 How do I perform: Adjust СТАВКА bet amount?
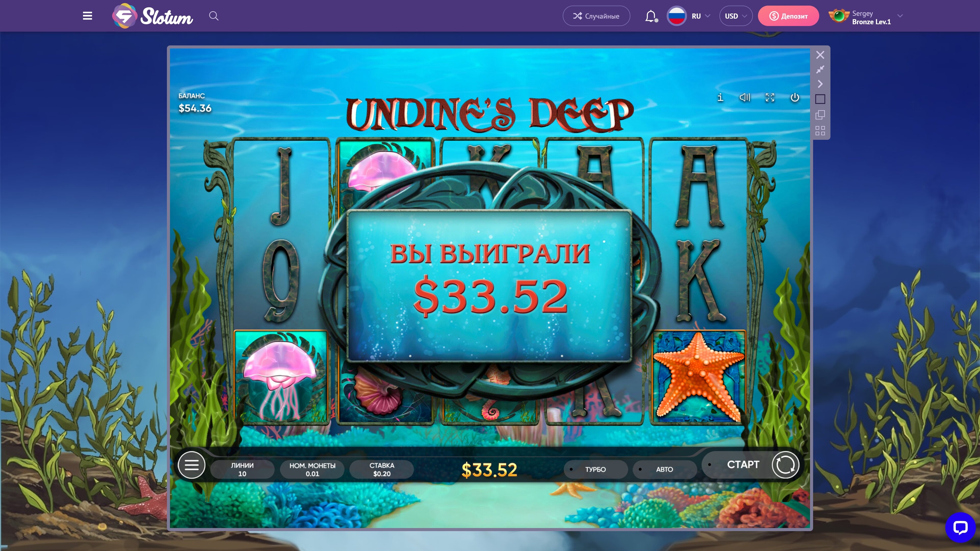tap(382, 469)
